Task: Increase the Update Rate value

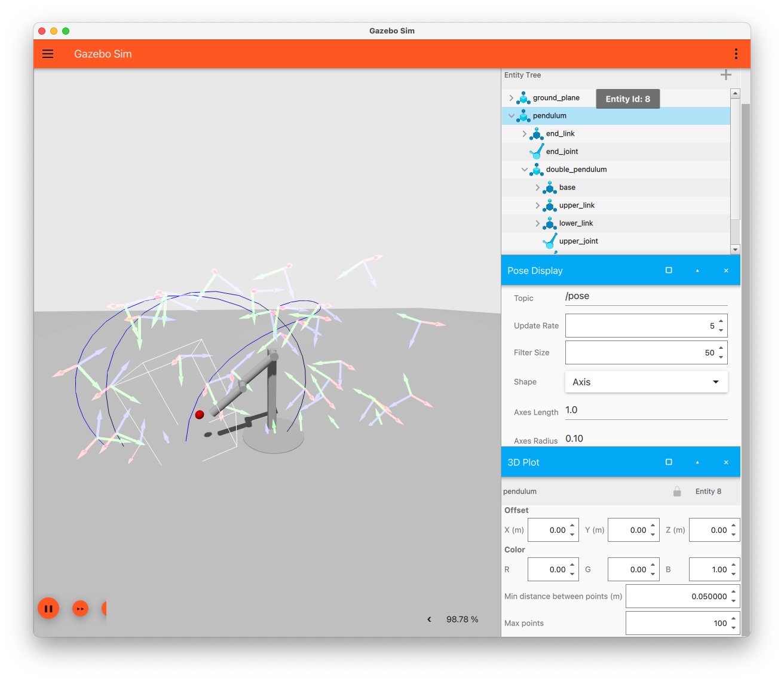Action: (x=721, y=321)
